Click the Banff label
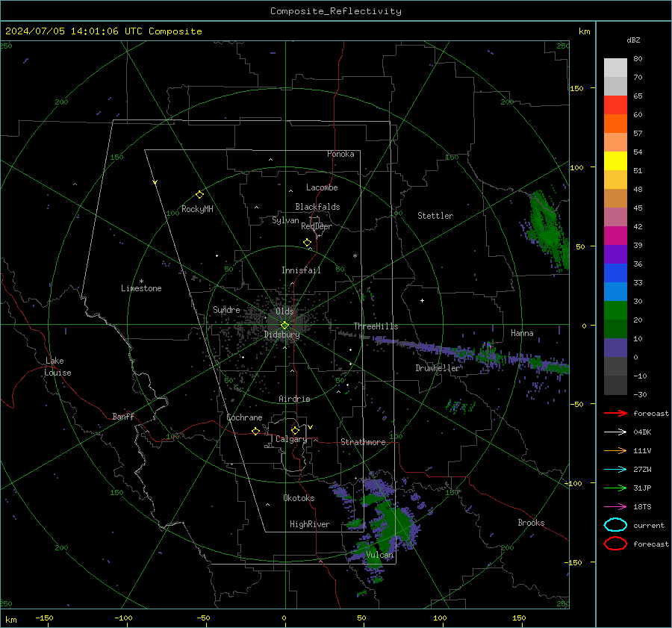The width and height of the screenshot is (672, 628). pyautogui.click(x=123, y=416)
